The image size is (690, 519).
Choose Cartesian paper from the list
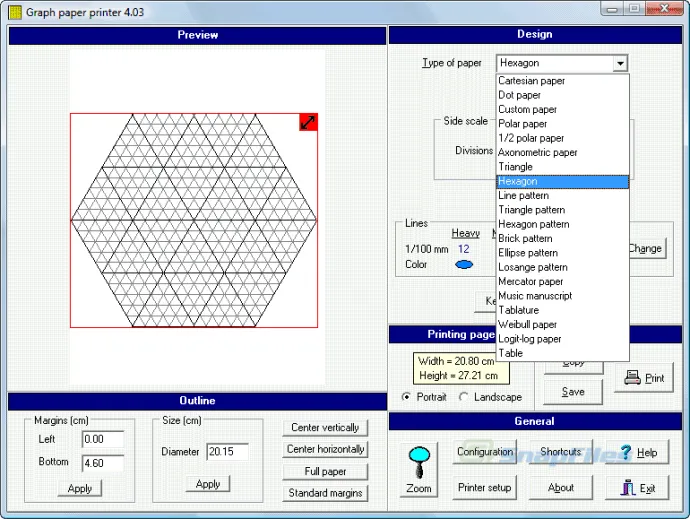pos(562,81)
